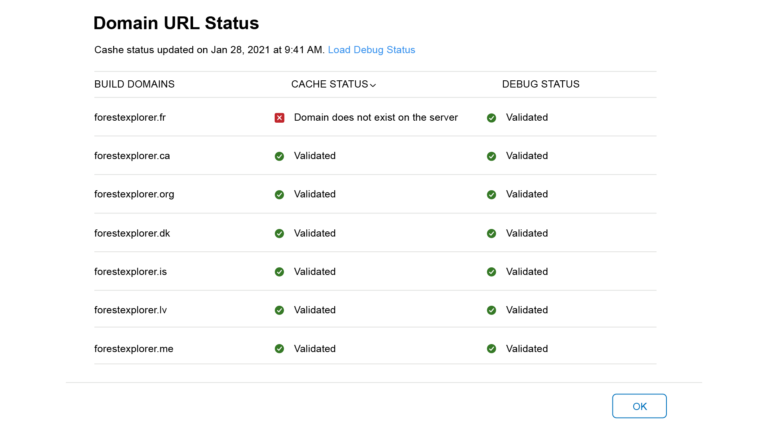Click the red error icon for forestexplorer.fr

279,118
